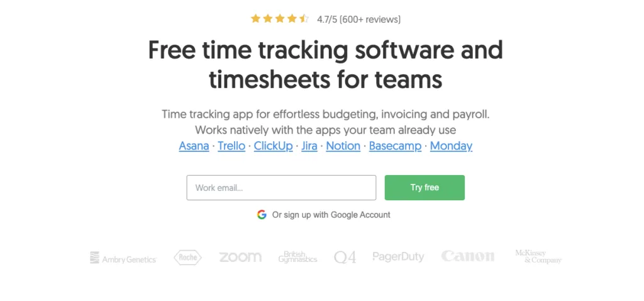Click the McKinsey & Company logo
The width and height of the screenshot is (644, 301).
coord(538,256)
